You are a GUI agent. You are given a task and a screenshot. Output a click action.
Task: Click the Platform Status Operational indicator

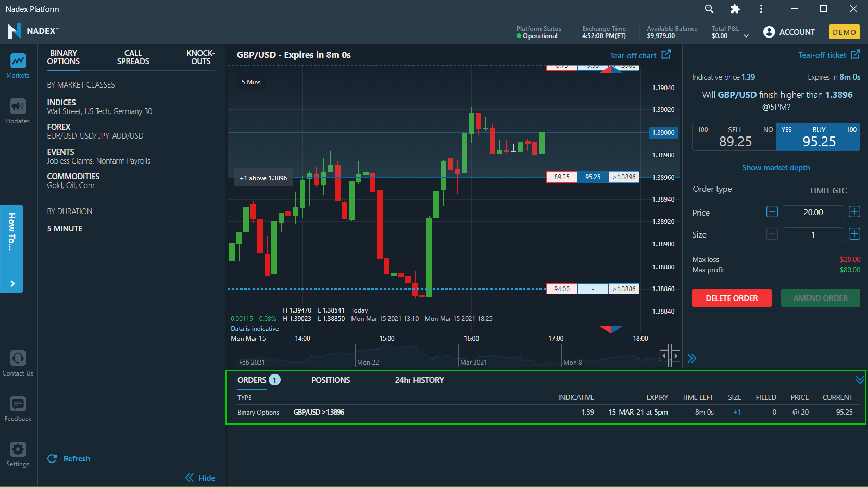click(537, 36)
